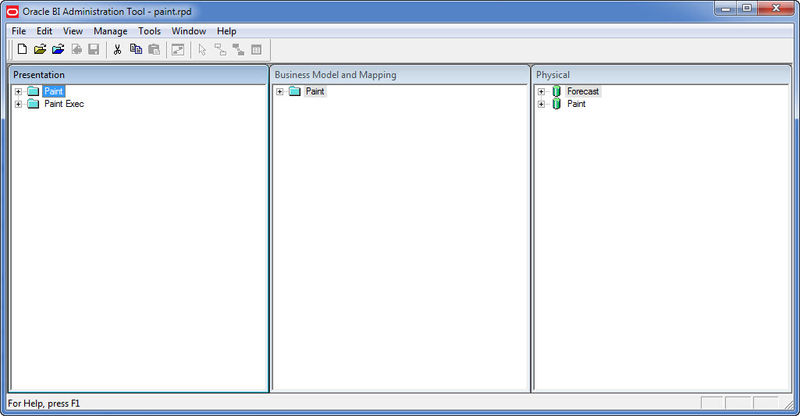
Task: Open the Help menu
Action: coord(227,31)
